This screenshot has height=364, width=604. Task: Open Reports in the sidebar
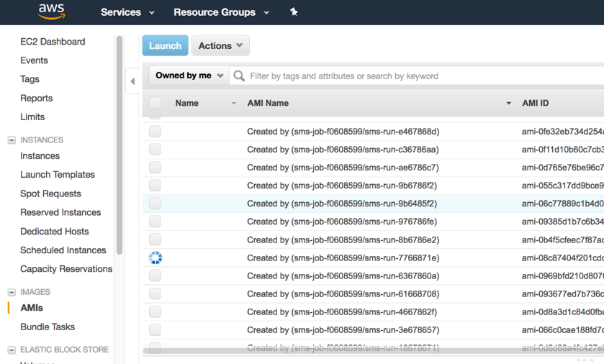pyautogui.click(x=36, y=98)
